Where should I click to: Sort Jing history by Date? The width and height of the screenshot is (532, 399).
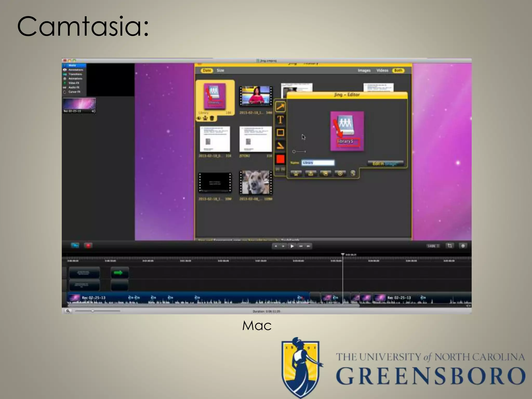click(x=207, y=70)
